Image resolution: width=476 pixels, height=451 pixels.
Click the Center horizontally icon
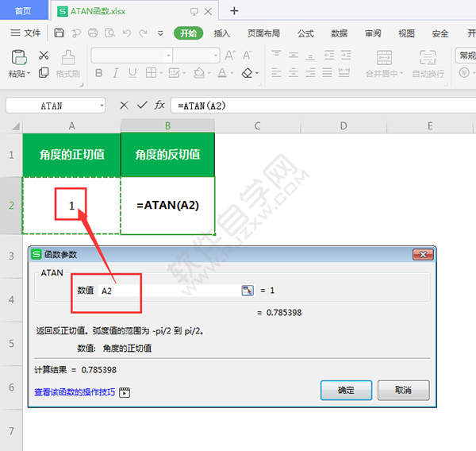coord(294,72)
